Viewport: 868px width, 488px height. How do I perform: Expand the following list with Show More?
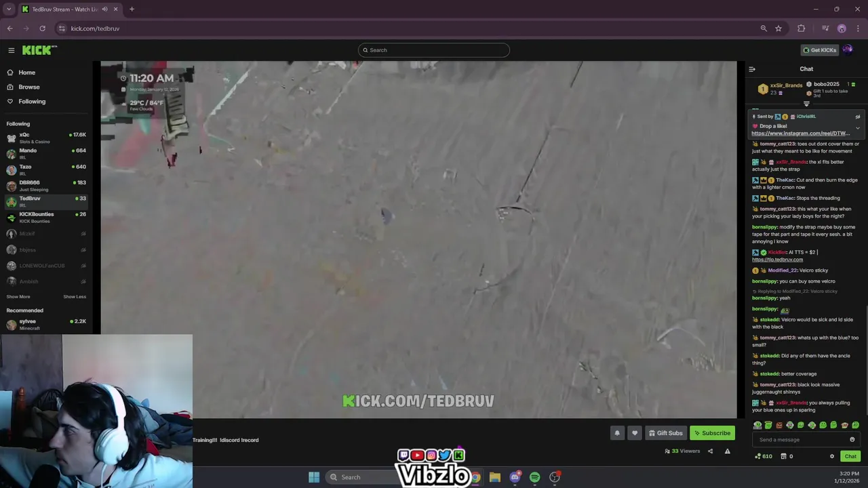(18, 297)
